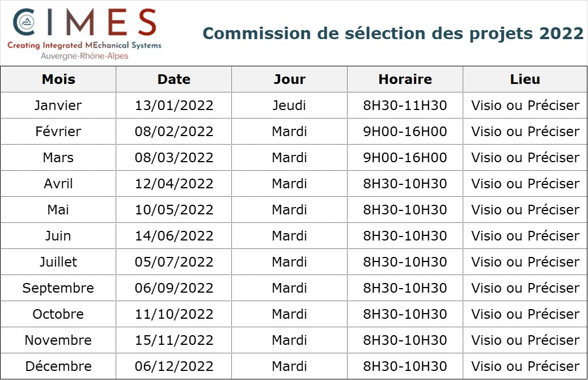Click the 'Jeudi' day cell
This screenshot has height=380, width=588.
coord(289,105)
